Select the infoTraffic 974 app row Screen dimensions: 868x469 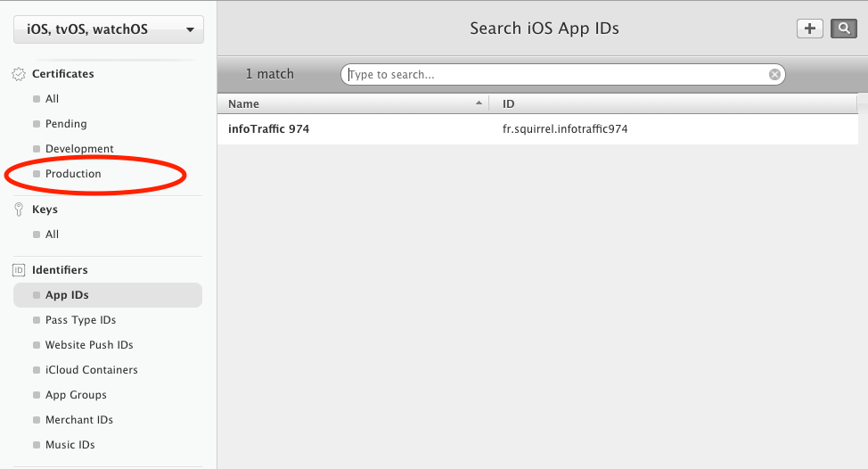537,129
